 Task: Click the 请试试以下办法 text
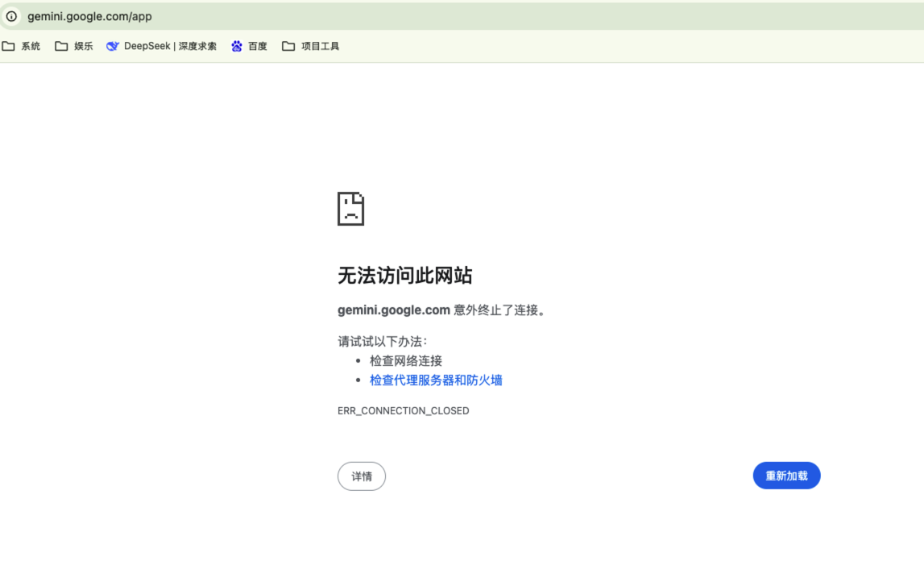point(383,342)
